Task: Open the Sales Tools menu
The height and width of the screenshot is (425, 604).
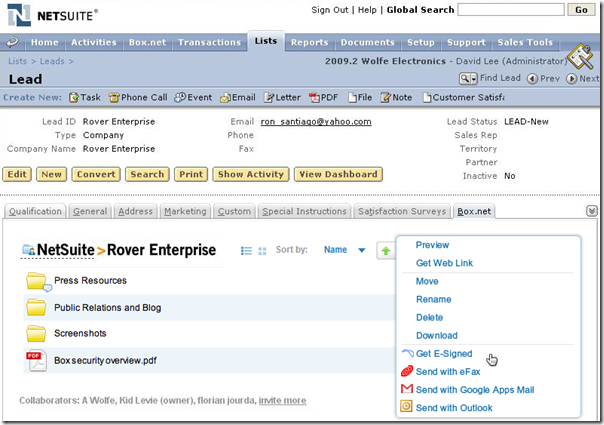Action: point(525,42)
